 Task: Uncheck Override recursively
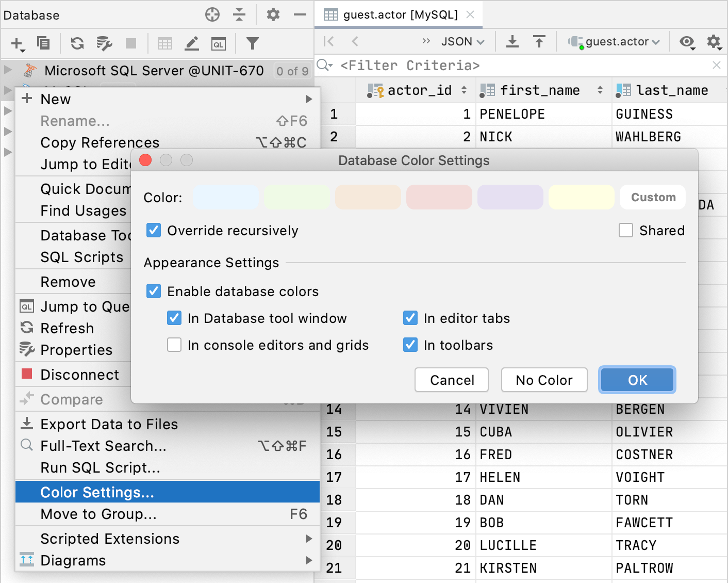coord(153,231)
